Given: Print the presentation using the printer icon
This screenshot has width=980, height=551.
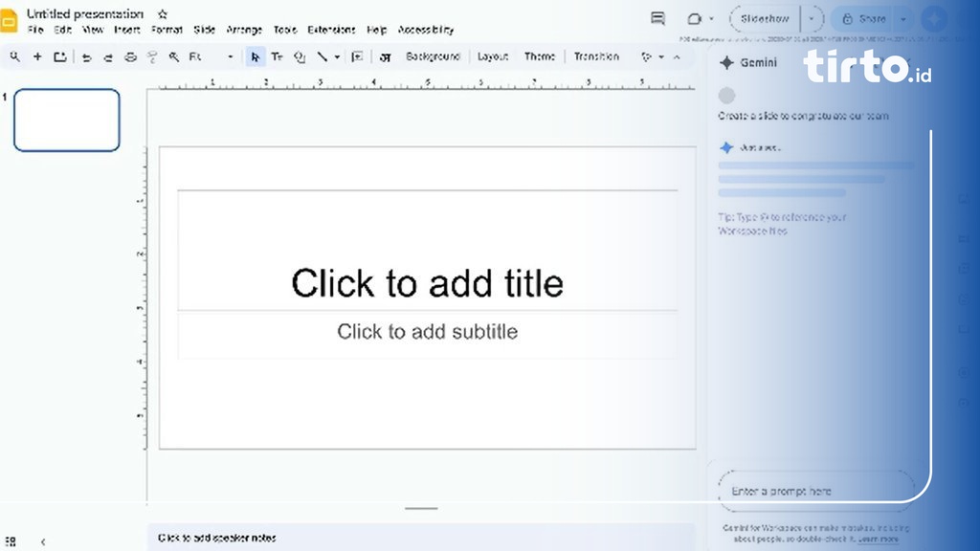Looking at the screenshot, I should click(x=130, y=57).
